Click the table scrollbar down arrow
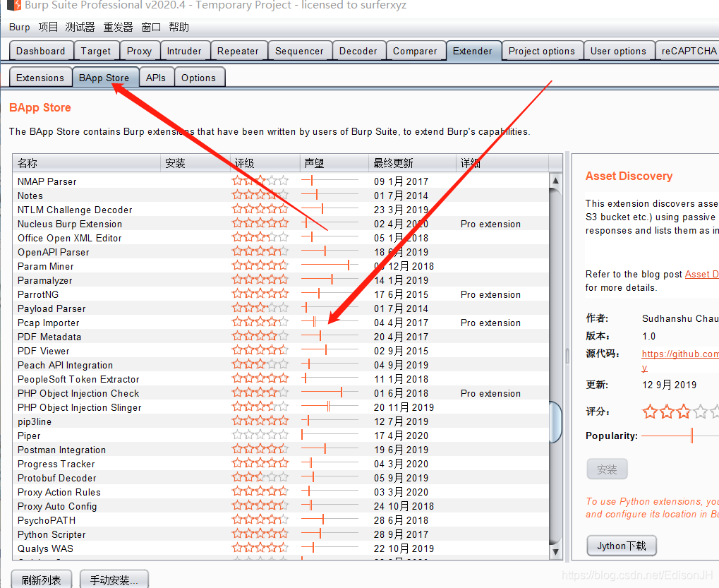The height and width of the screenshot is (588, 719). point(555,553)
